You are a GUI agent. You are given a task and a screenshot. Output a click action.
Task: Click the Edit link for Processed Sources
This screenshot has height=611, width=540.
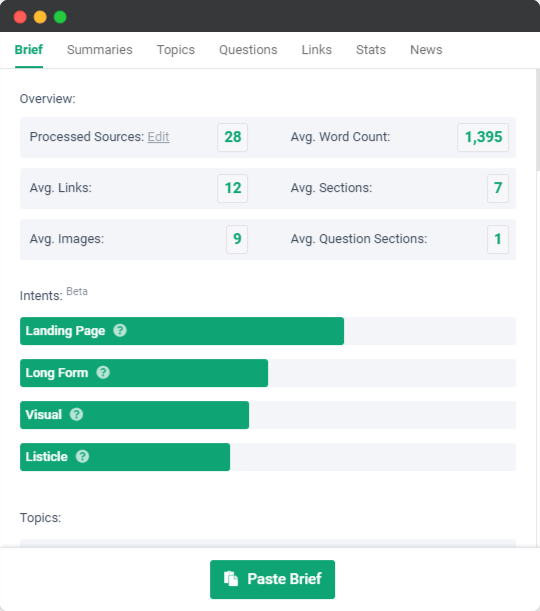[158, 137]
